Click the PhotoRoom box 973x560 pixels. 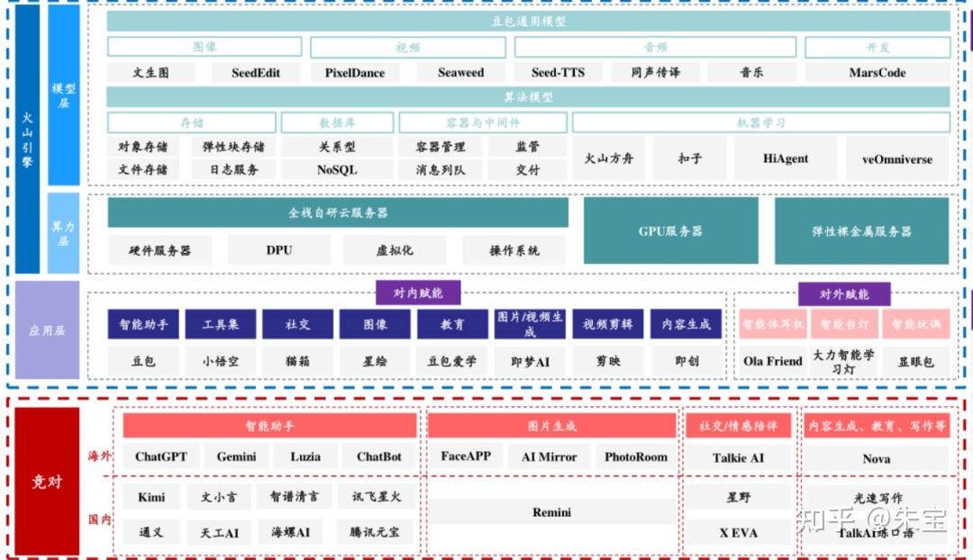point(636,456)
